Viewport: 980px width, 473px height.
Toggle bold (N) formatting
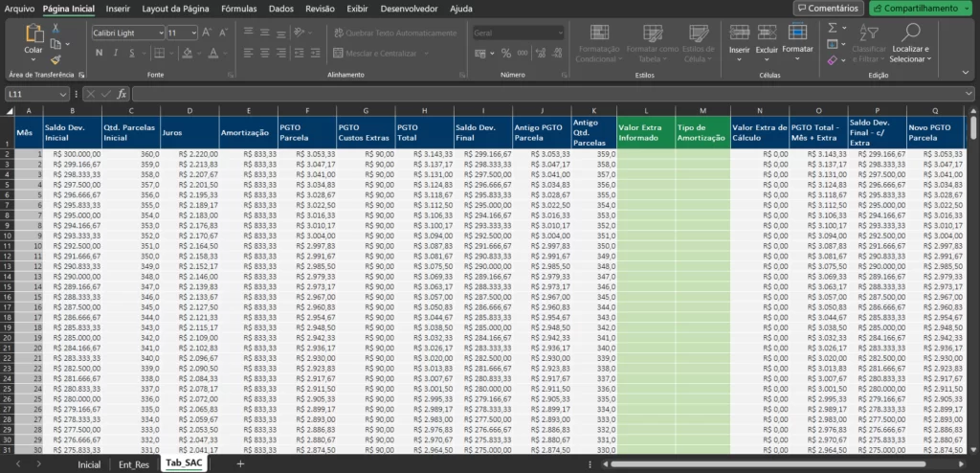99,54
